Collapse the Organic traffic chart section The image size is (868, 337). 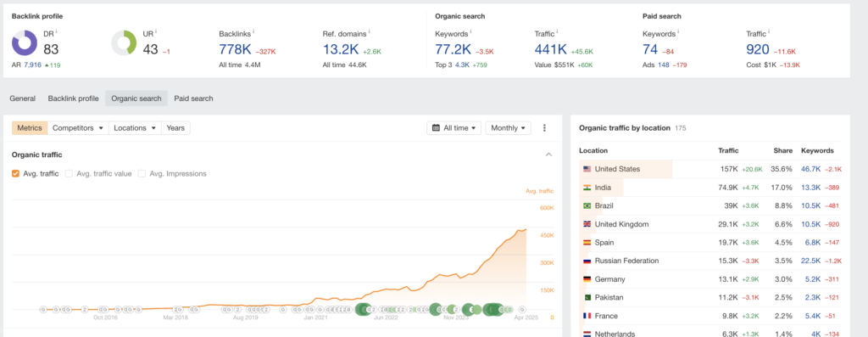[548, 154]
